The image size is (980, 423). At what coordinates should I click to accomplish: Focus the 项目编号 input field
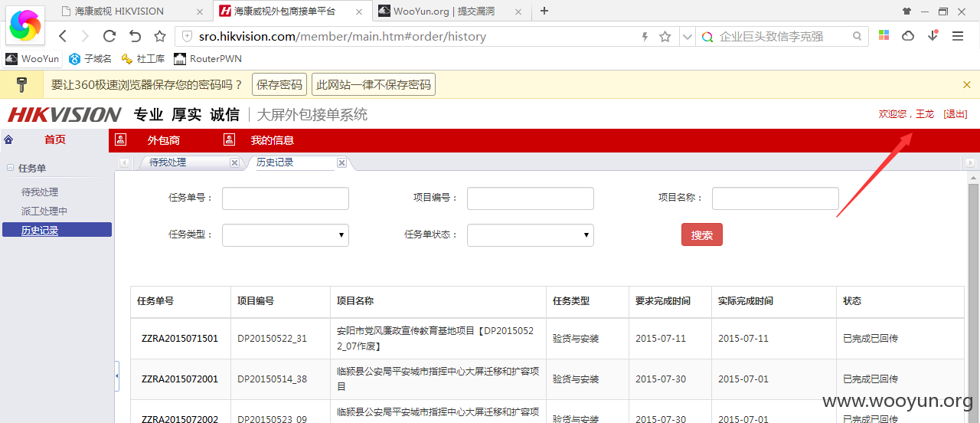531,198
